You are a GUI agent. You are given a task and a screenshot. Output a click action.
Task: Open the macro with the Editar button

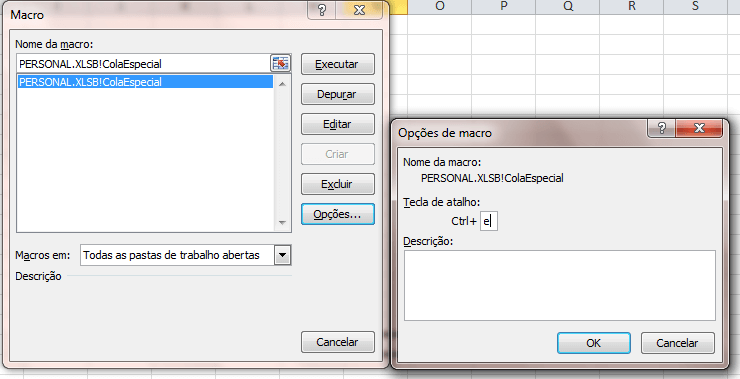point(337,124)
